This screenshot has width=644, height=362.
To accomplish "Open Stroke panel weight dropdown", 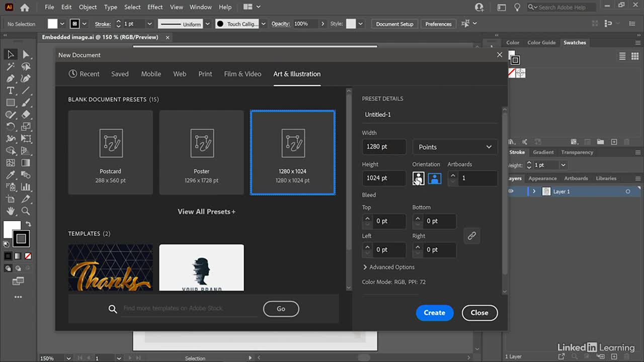I will pos(563,165).
